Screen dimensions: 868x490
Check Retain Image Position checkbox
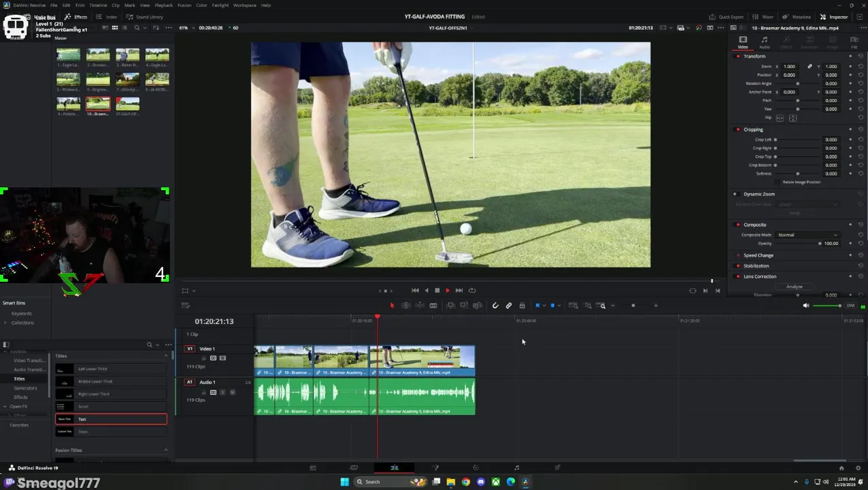[778, 182]
